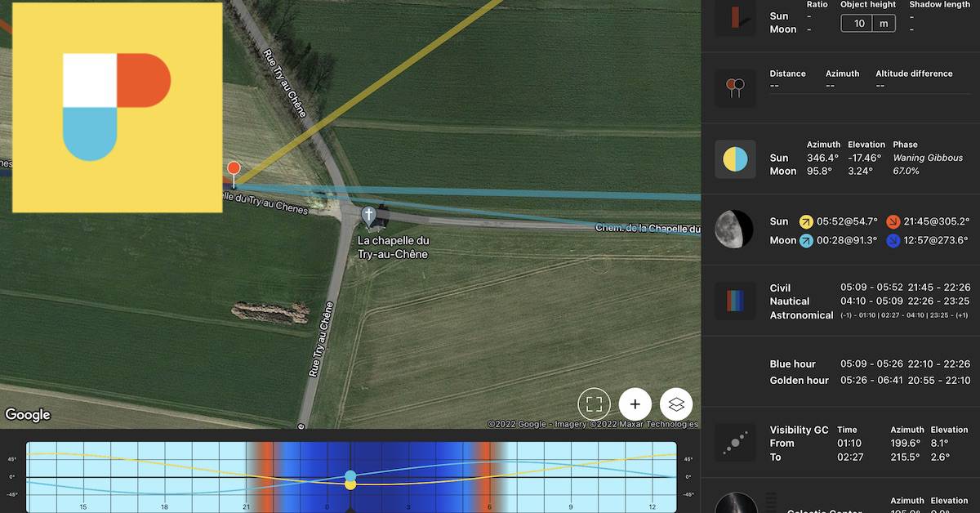Open the shadow length panel icon

[735, 18]
